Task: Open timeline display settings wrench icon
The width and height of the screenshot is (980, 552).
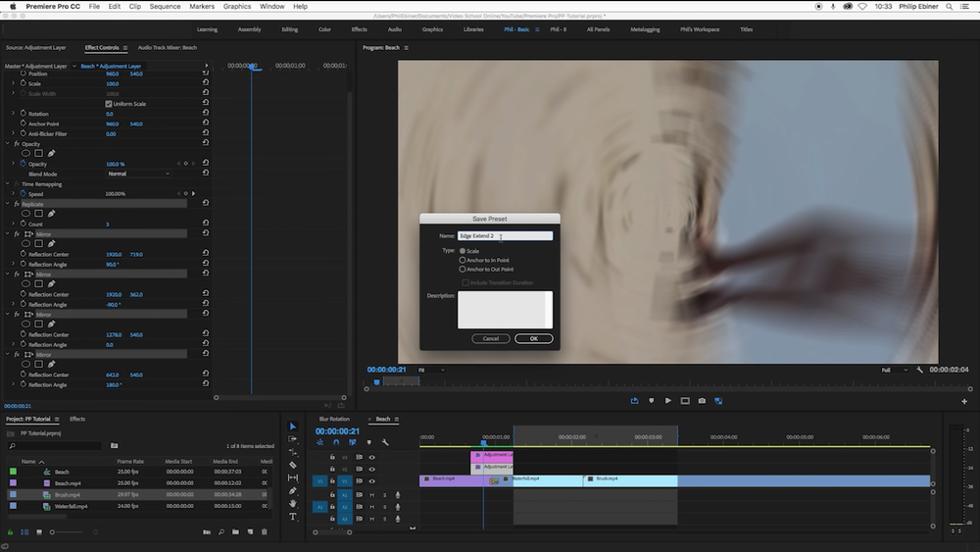Action: 385,442
